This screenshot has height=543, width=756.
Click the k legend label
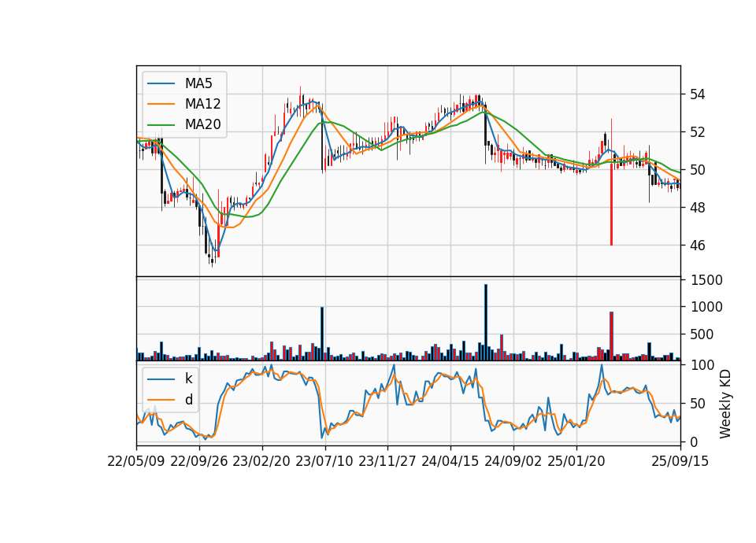coord(188,379)
